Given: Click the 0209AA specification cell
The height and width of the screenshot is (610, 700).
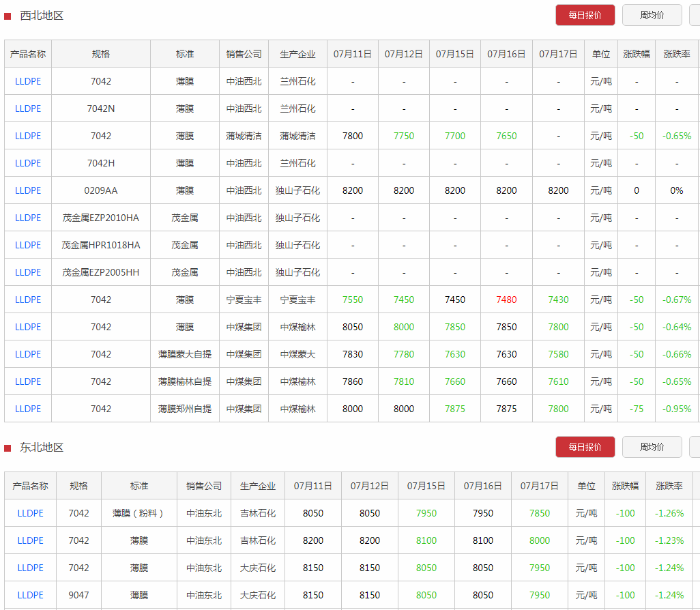Looking at the screenshot, I should [x=101, y=190].
